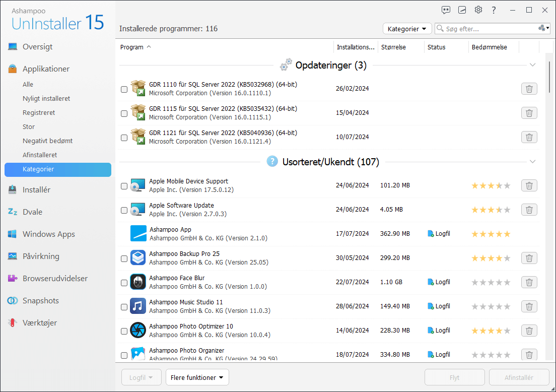The width and height of the screenshot is (556, 392).
Task: Open the Flere funktioner dropdown
Action: click(x=197, y=377)
